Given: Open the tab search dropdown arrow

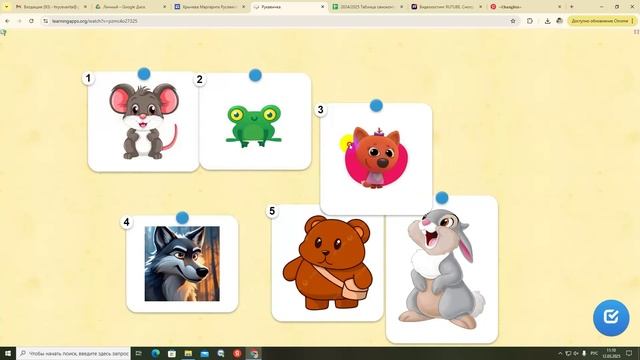Looking at the screenshot, I should click(x=6, y=7).
